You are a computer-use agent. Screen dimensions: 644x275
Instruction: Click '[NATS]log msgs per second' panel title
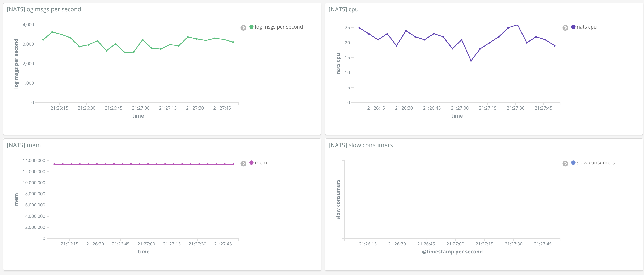coord(44,9)
